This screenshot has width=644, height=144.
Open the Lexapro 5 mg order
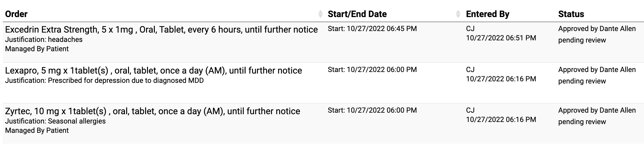[x=154, y=71]
